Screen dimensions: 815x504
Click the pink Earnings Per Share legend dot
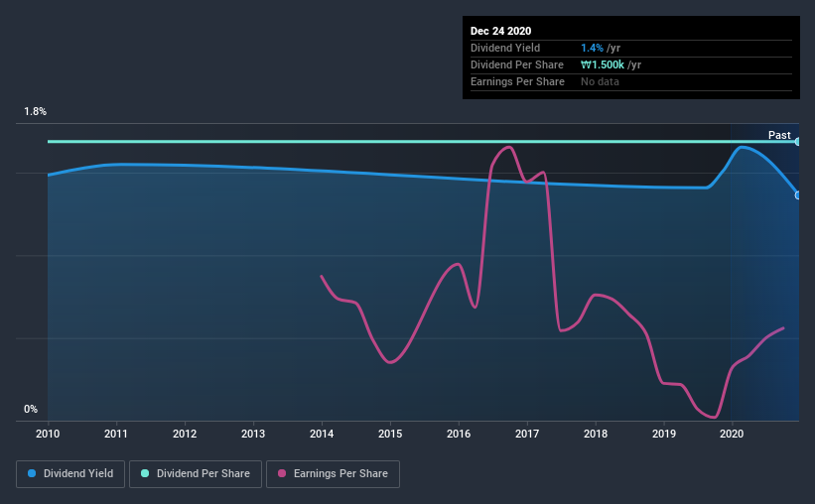pos(282,473)
